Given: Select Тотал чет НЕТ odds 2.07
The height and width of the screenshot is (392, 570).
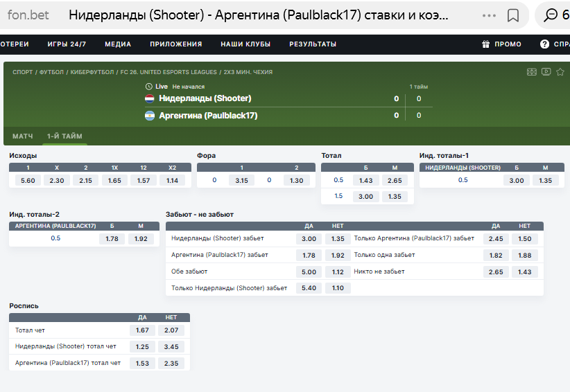Looking at the screenshot, I should click(x=171, y=330).
